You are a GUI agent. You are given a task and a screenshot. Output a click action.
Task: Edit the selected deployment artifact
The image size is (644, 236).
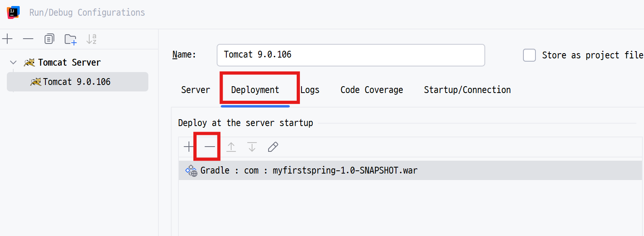273,147
